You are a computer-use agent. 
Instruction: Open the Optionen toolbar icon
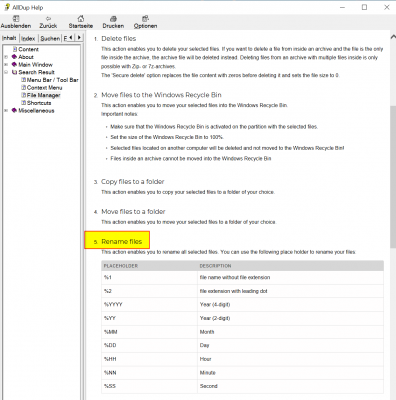(145, 19)
